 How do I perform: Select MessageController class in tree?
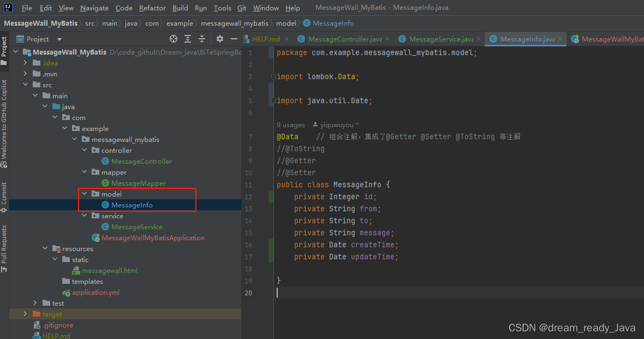click(x=137, y=162)
